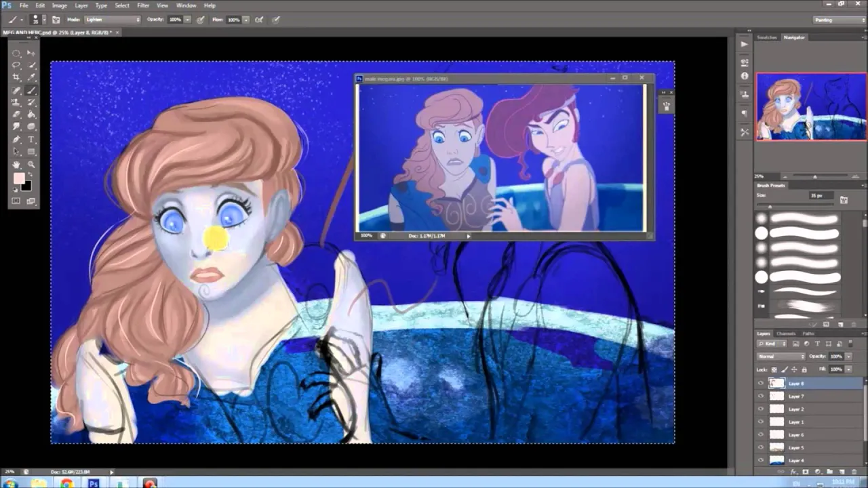Click the Navigator preview thumbnail
The image size is (868, 488).
click(x=811, y=106)
